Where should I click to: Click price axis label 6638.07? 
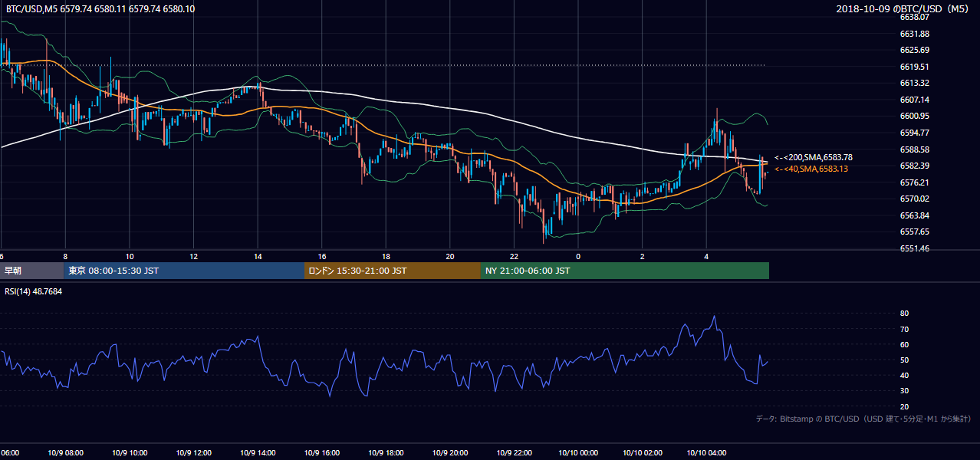pos(914,17)
